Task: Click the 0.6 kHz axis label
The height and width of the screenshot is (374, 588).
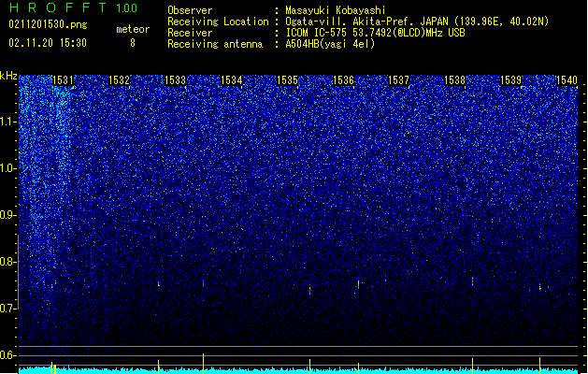Action: click(8, 355)
